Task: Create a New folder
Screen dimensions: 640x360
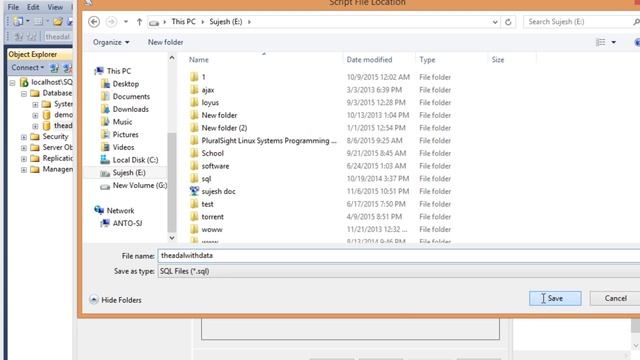Action: point(165,42)
